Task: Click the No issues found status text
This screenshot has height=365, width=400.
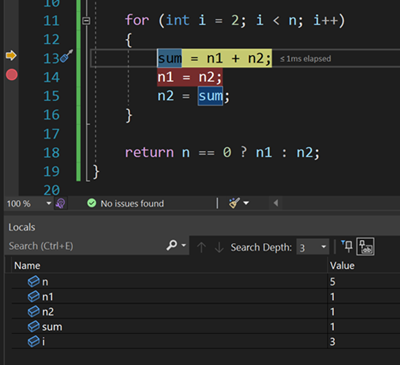Action: pyautogui.click(x=132, y=203)
